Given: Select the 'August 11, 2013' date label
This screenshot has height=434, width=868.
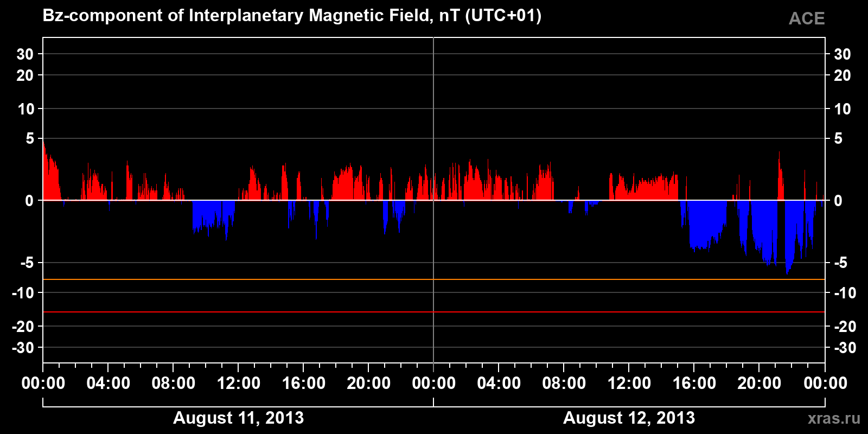Looking at the screenshot, I should click(239, 418).
